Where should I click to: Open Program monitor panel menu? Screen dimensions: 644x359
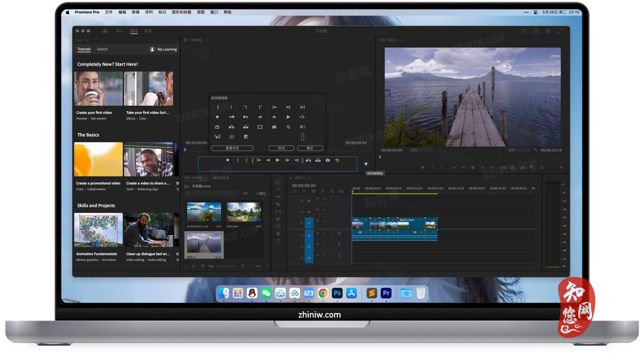click(402, 40)
